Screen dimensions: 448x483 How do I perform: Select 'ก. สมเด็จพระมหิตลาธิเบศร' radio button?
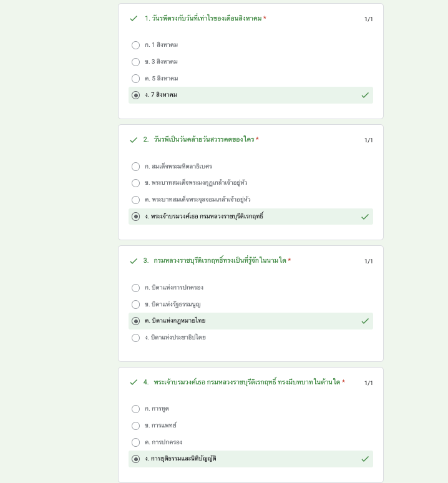pyautogui.click(x=136, y=167)
